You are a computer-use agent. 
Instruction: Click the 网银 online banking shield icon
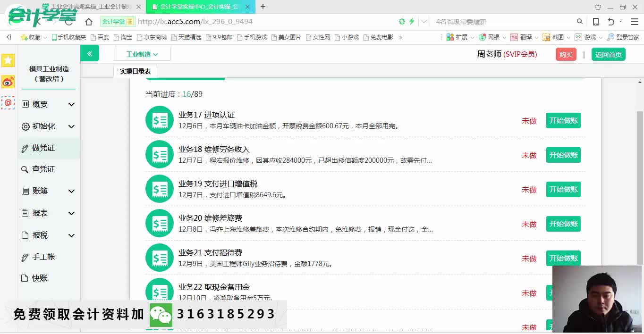point(482,36)
